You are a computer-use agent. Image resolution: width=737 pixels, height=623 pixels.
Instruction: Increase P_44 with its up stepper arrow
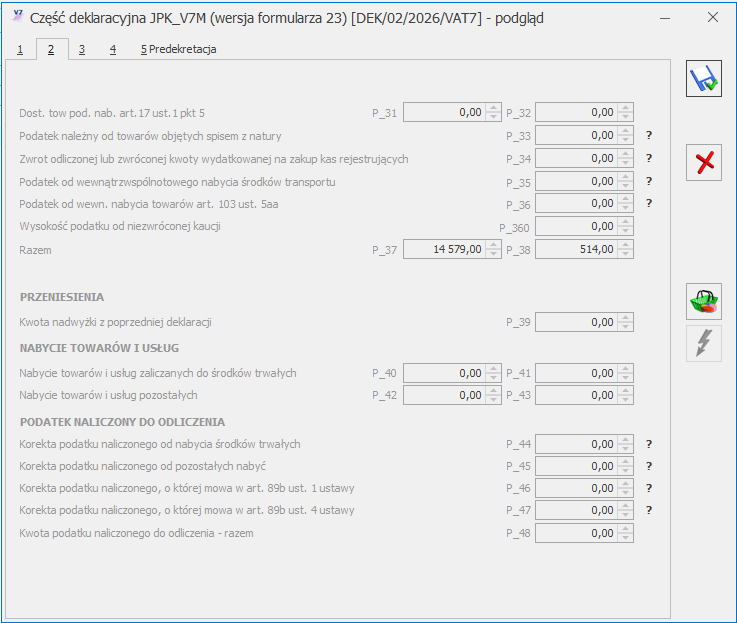(x=626, y=440)
